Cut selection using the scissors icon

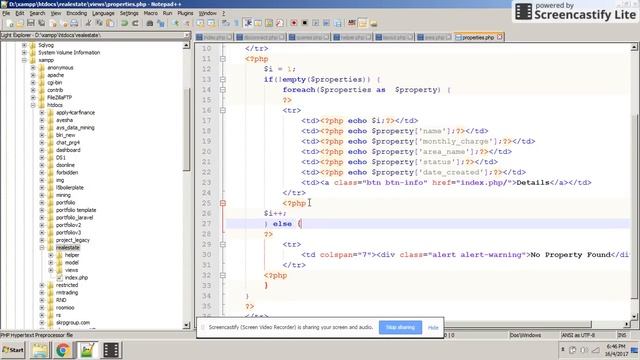coord(88,23)
